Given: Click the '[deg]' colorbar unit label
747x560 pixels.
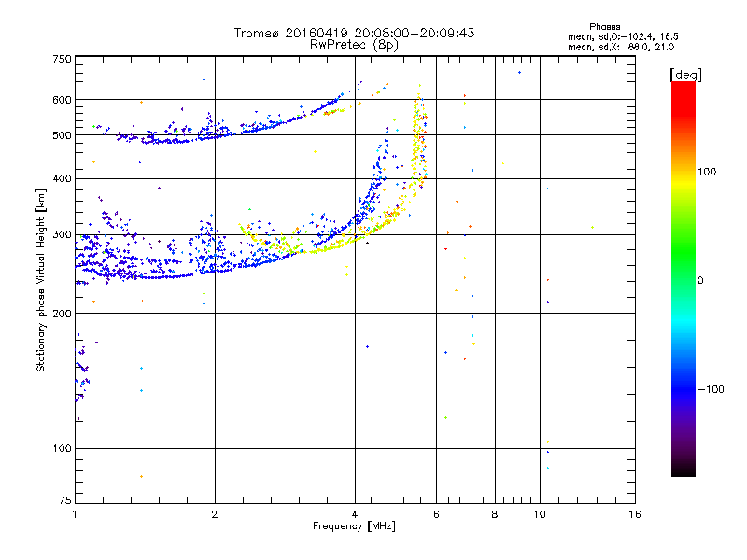Looking at the screenshot, I should tap(685, 75).
